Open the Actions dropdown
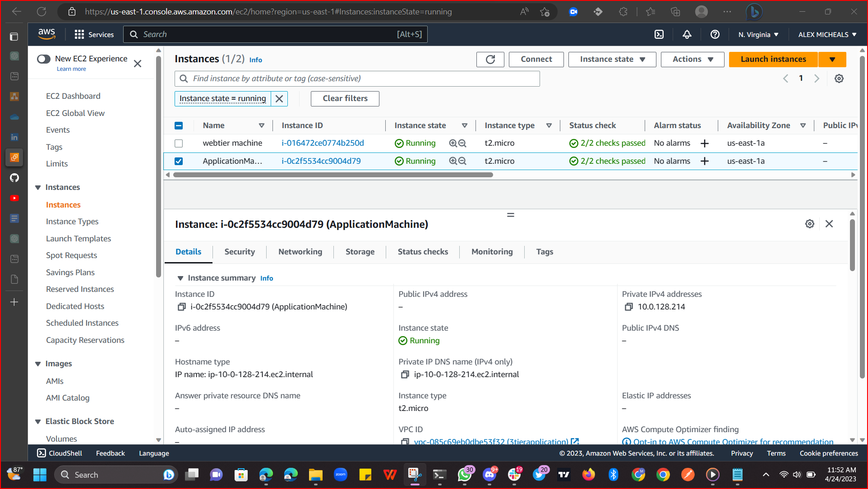This screenshot has width=868, height=489. click(x=692, y=59)
